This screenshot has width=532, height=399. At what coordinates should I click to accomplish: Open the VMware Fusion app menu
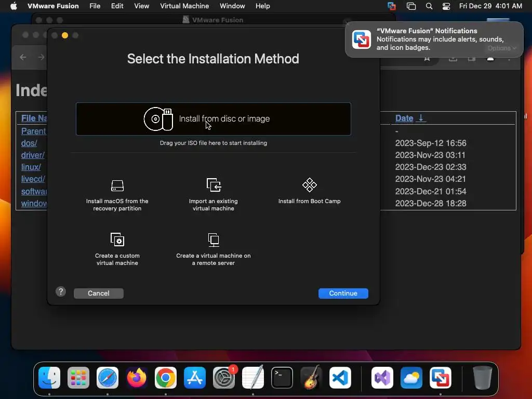(53, 6)
